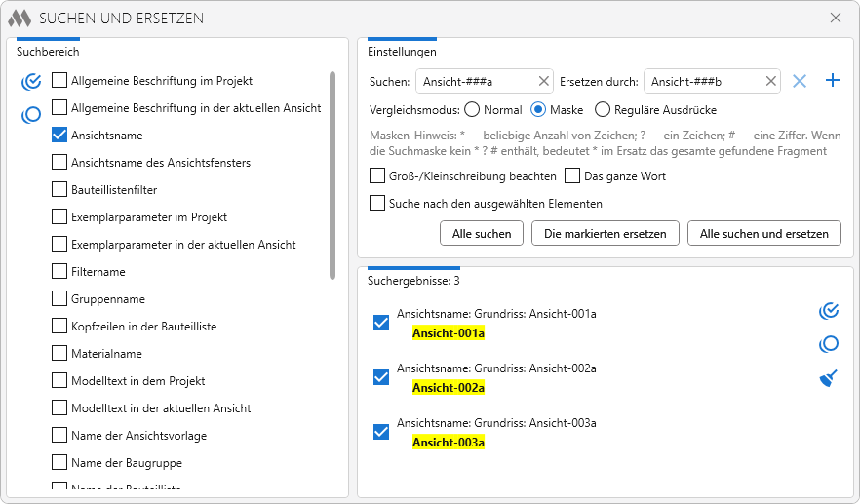
Task: Clear the Suchen field with its X
Action: pos(543,81)
